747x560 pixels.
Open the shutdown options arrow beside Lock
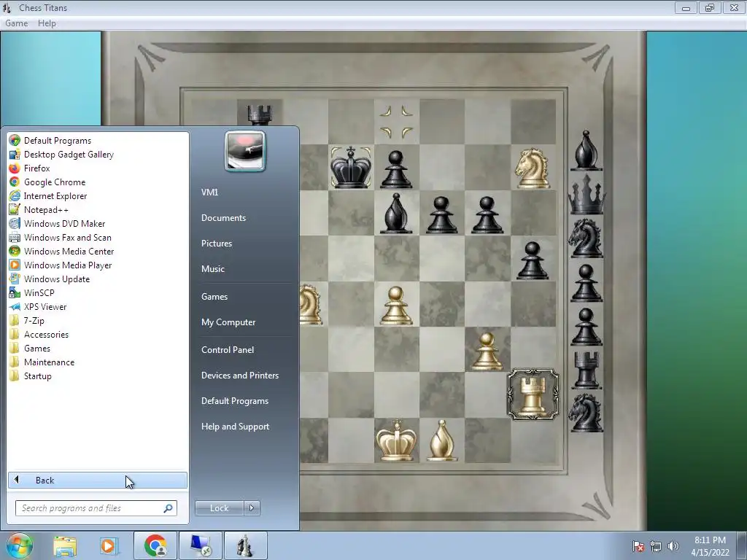[x=252, y=508]
